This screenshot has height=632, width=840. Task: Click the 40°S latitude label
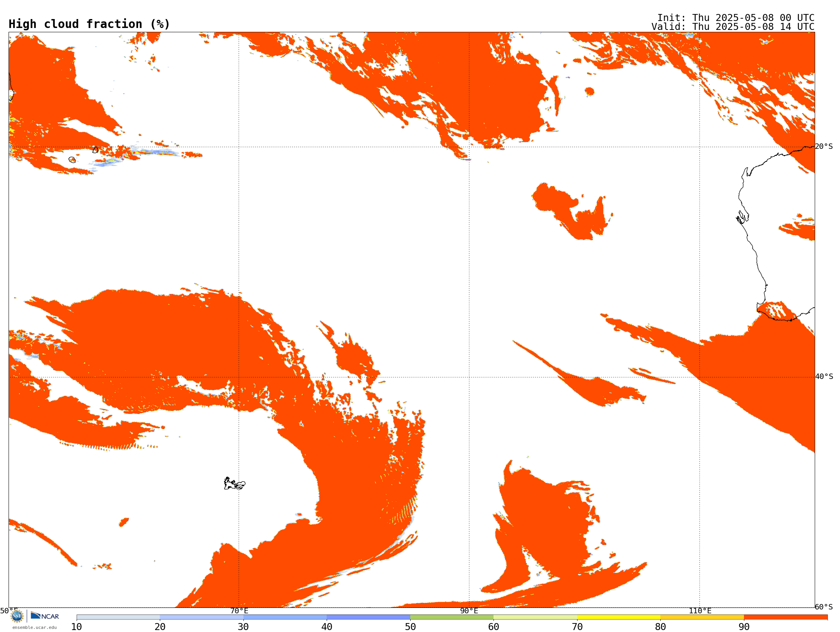[x=824, y=377]
